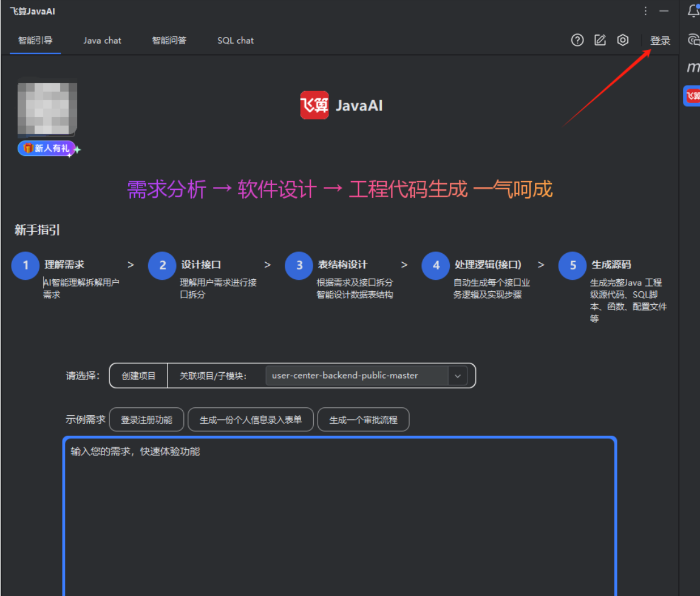Click the spiral icon in right sidebar
Image resolution: width=700 pixels, height=596 pixels.
(x=693, y=40)
